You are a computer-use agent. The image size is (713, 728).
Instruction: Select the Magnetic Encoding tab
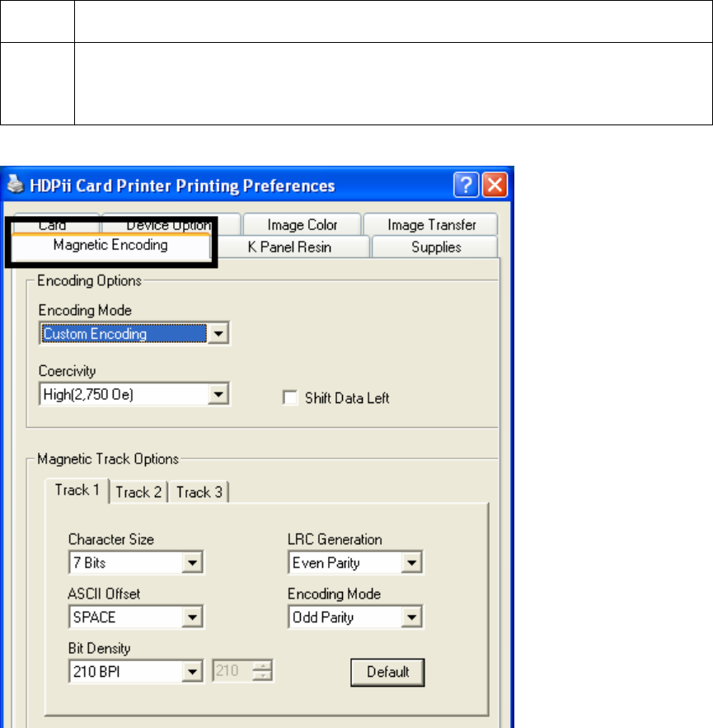pyautogui.click(x=110, y=245)
